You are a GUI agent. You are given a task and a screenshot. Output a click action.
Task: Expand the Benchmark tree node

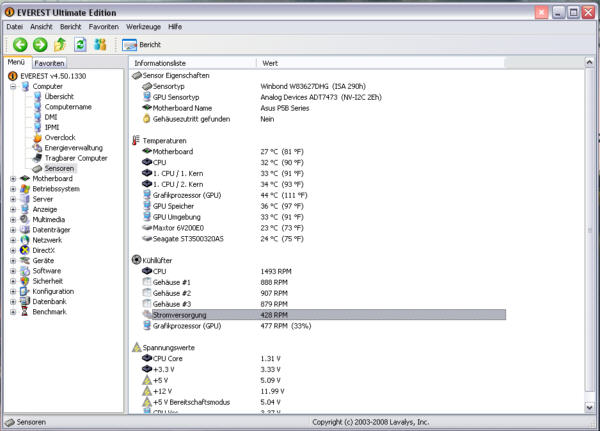coord(13,312)
